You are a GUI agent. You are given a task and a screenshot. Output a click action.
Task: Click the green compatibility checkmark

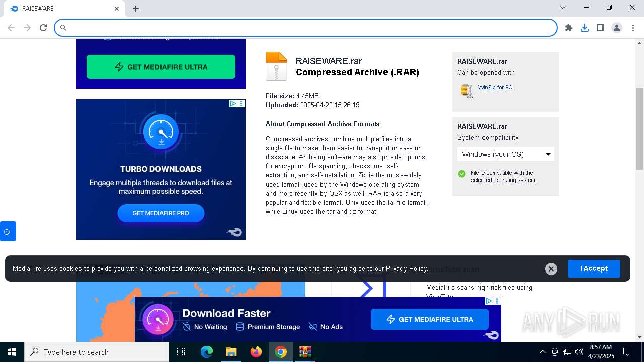(x=462, y=174)
